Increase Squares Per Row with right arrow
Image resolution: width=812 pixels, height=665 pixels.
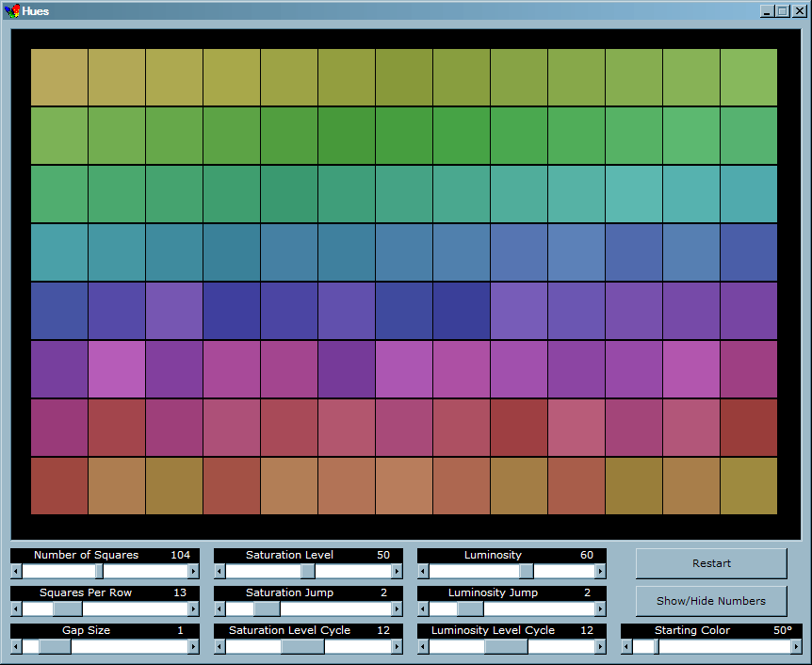click(193, 608)
